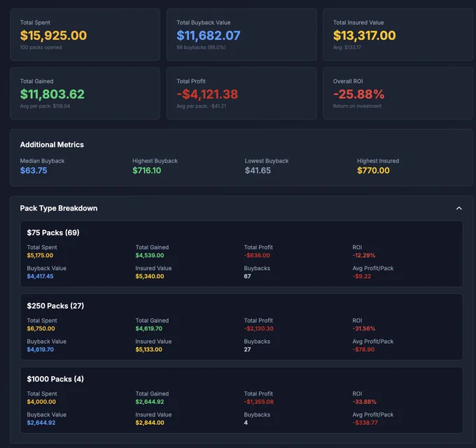476x448 pixels.
Task: Select $75 Packs Buybacks count 67
Action: (x=247, y=276)
